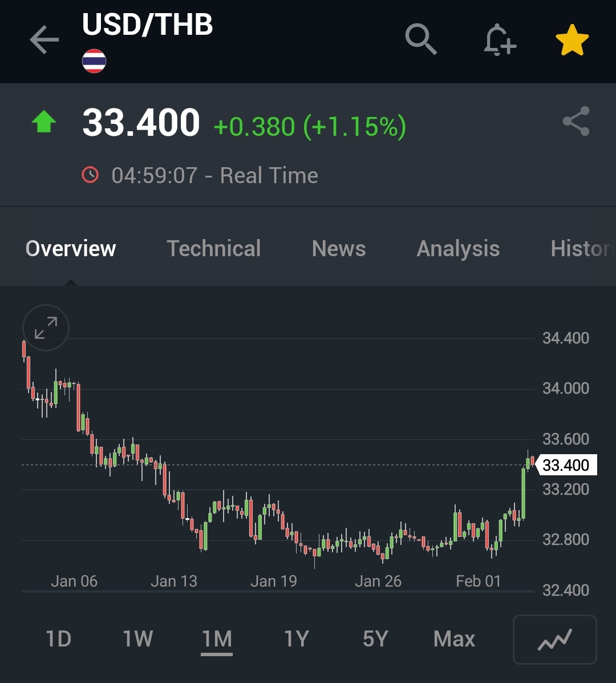Tap the 33.400 current price marker
The height and width of the screenshot is (683, 616).
coord(566,465)
